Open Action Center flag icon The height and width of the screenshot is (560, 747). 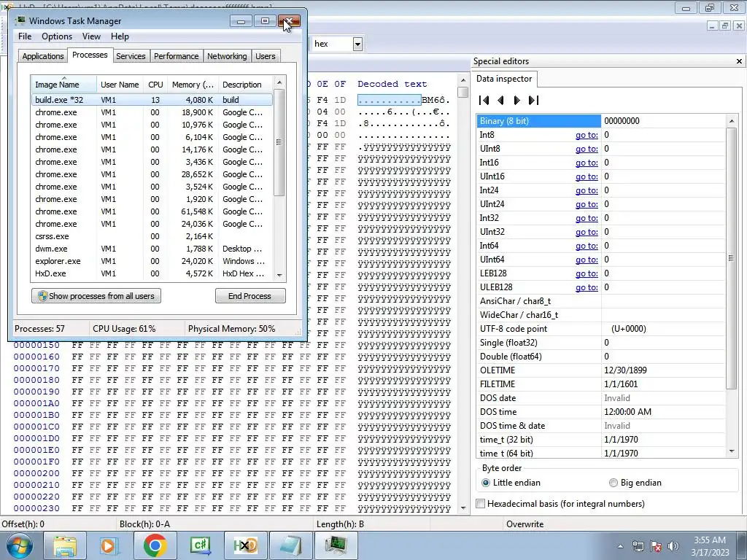tap(656, 546)
